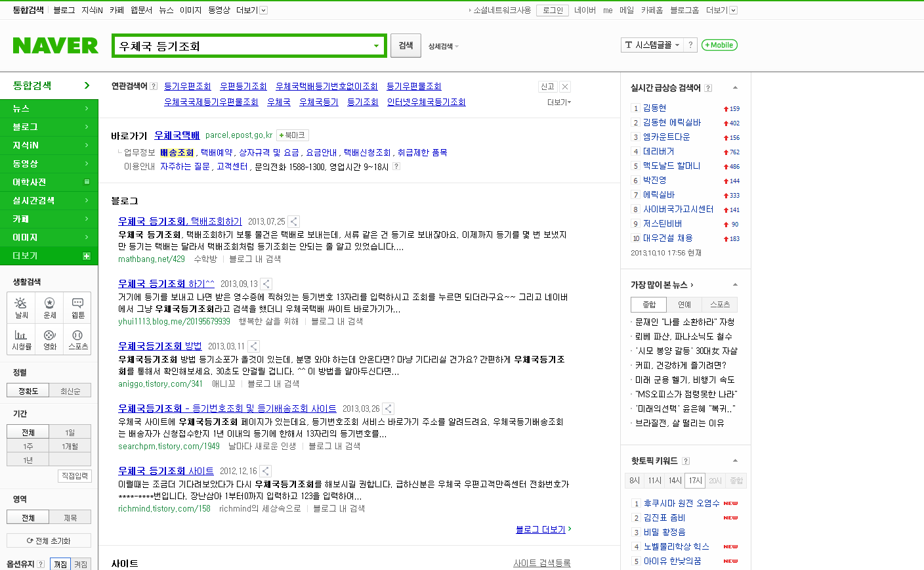Screen dimensions: 924x570
Task: Open the 우체국택배 shortcut link
Action: [177, 135]
